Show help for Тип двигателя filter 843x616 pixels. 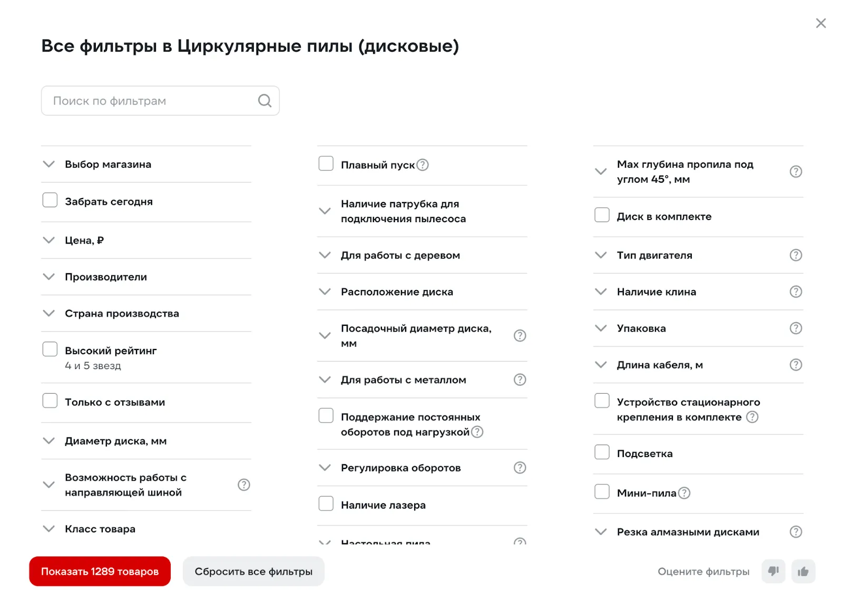tap(796, 255)
